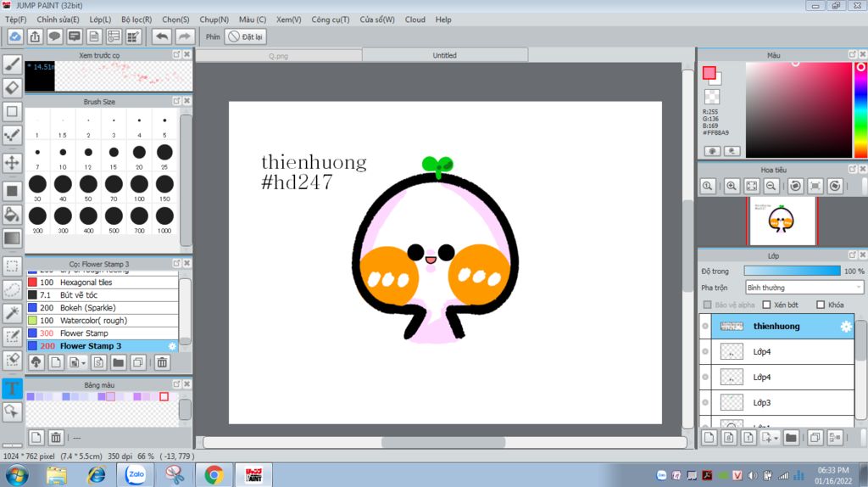Image resolution: width=868 pixels, height=487 pixels.
Task: Open add-brush dropdown arrow in brush panel
Action: click(84, 363)
